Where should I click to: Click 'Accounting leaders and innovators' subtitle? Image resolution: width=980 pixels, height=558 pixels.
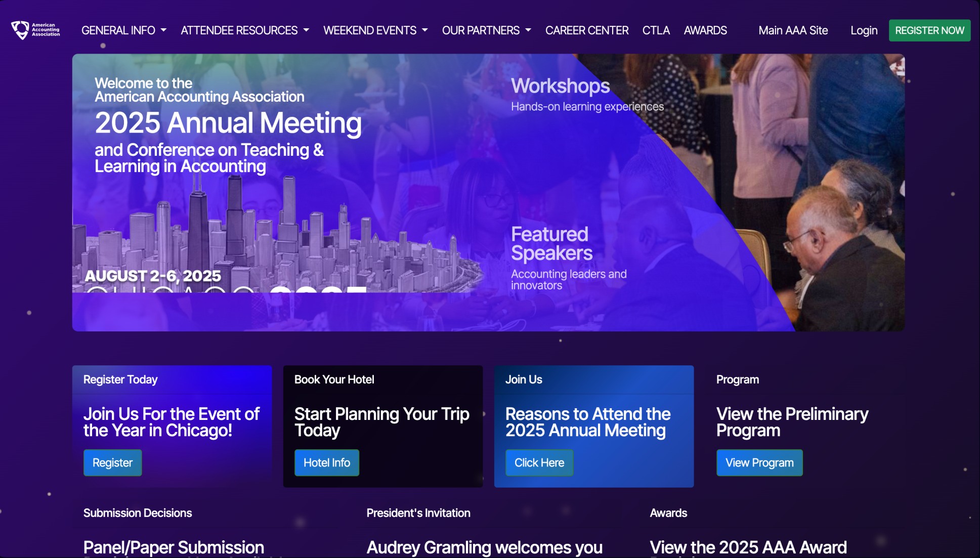pyautogui.click(x=569, y=280)
